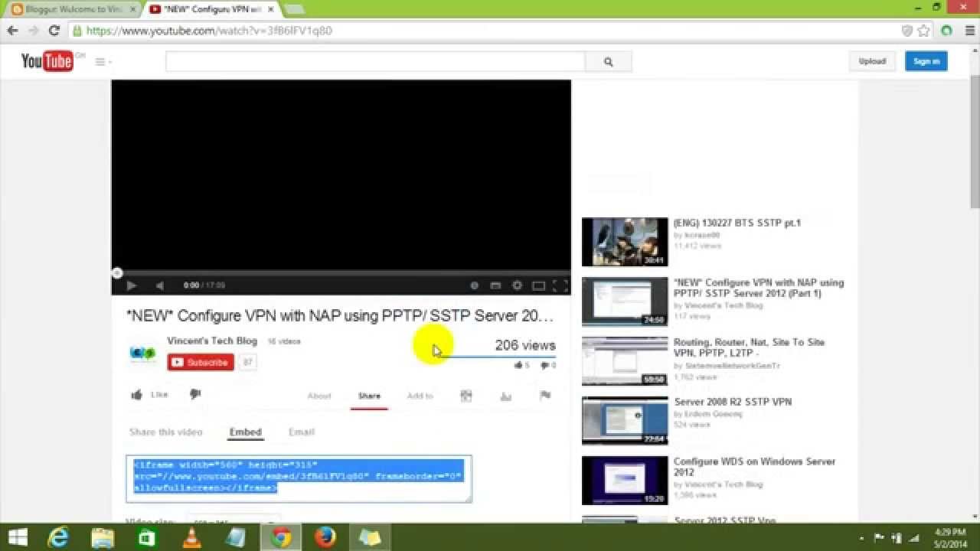
Task: Open Vincent's Tech Blog channel name
Action: point(212,341)
